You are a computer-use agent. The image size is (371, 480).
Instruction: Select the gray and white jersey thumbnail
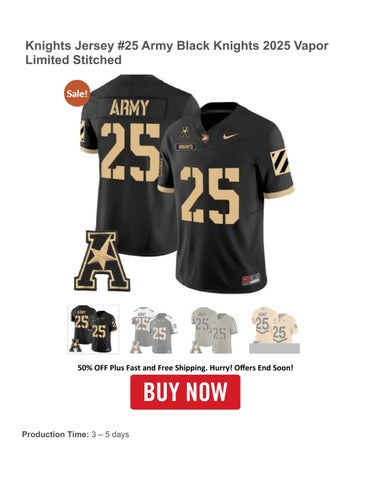tap(154, 329)
